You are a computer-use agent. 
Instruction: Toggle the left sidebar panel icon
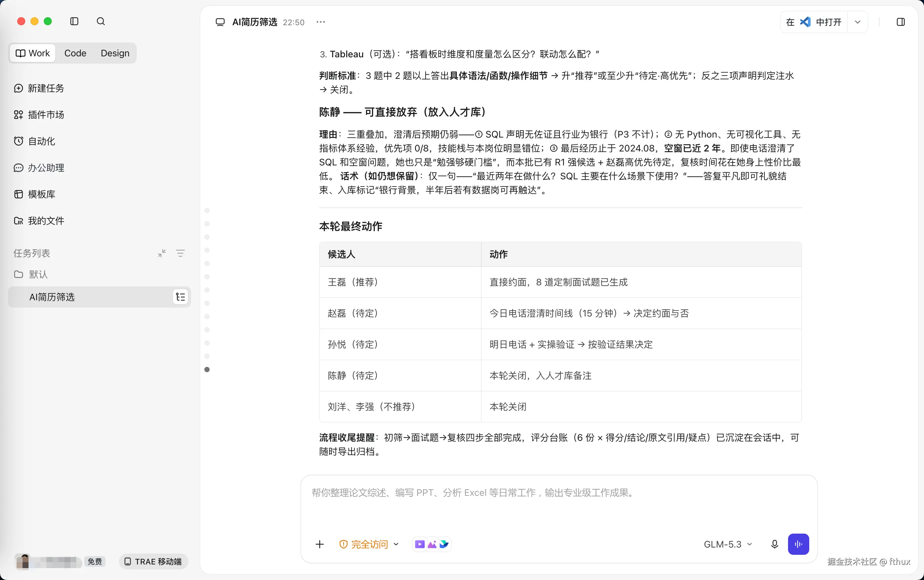pyautogui.click(x=74, y=22)
